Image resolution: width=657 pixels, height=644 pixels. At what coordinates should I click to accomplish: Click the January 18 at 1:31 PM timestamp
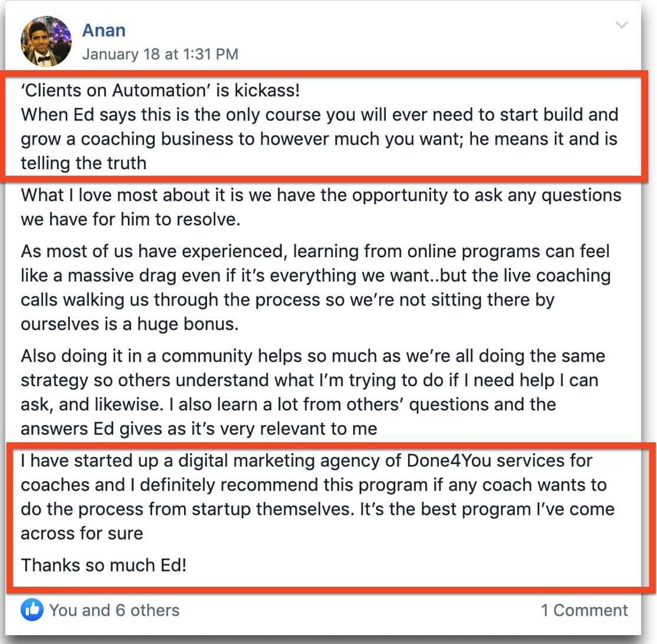160,55
